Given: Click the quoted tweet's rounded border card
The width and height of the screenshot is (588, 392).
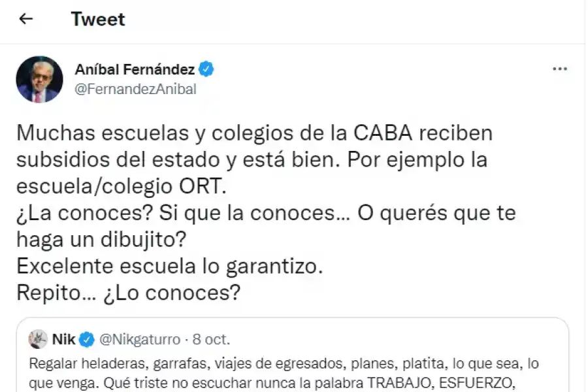Looking at the screenshot, I should pyautogui.click(x=294, y=353).
